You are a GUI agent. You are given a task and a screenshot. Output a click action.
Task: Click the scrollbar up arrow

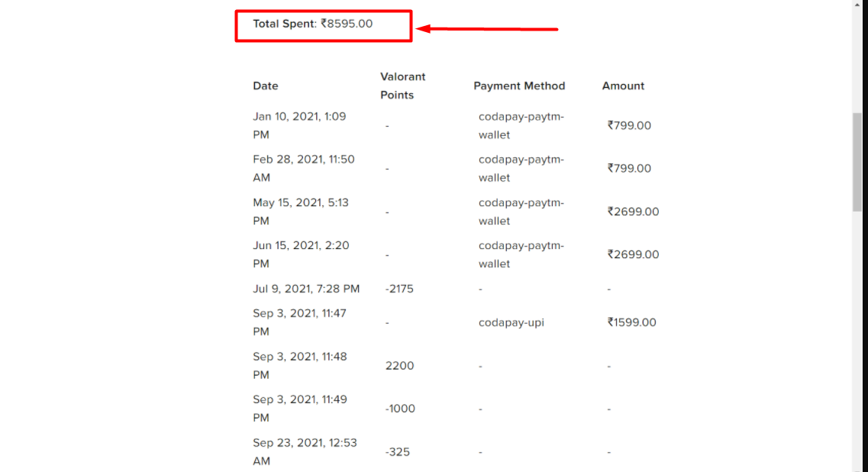pos(857,4)
